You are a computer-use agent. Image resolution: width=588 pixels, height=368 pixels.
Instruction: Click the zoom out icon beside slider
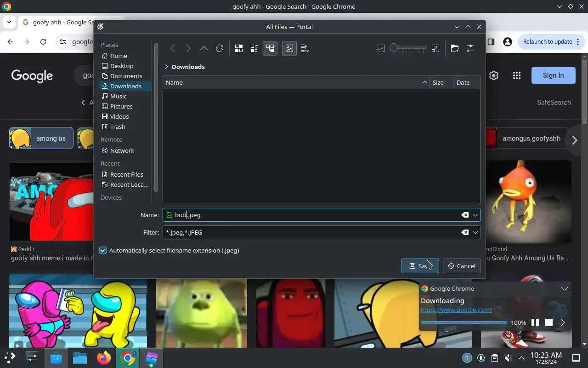(x=381, y=48)
